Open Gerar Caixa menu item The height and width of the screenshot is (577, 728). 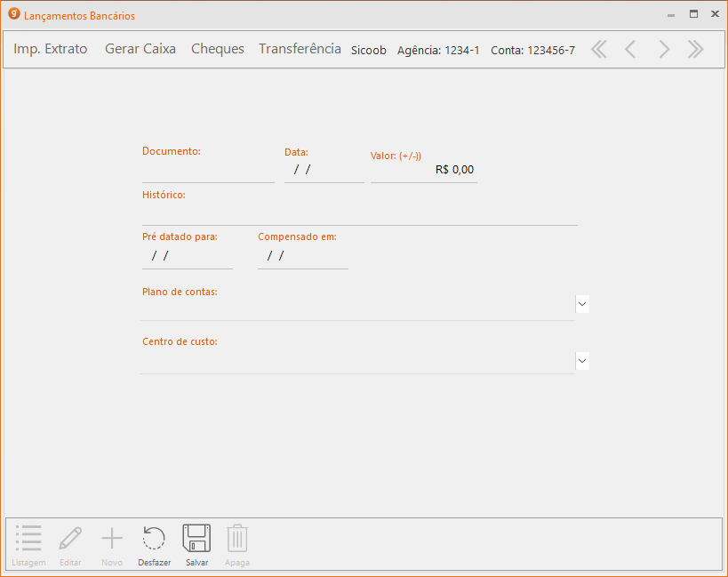coord(140,49)
